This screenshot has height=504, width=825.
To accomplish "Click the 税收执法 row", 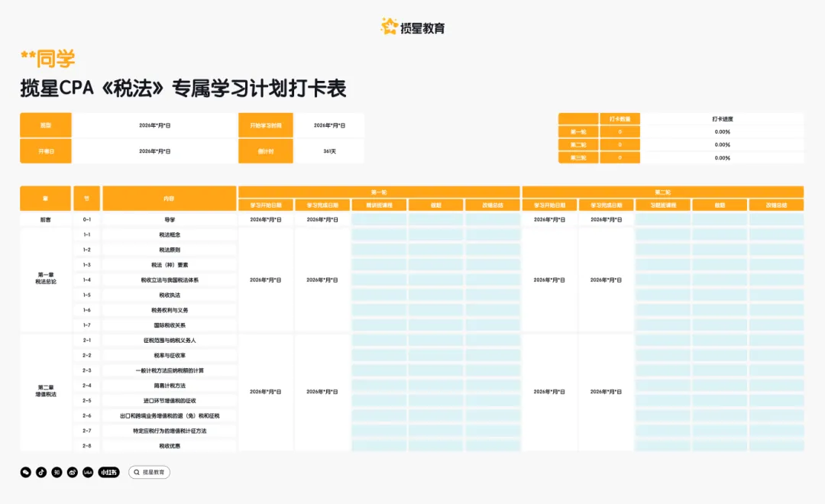I will click(x=170, y=295).
